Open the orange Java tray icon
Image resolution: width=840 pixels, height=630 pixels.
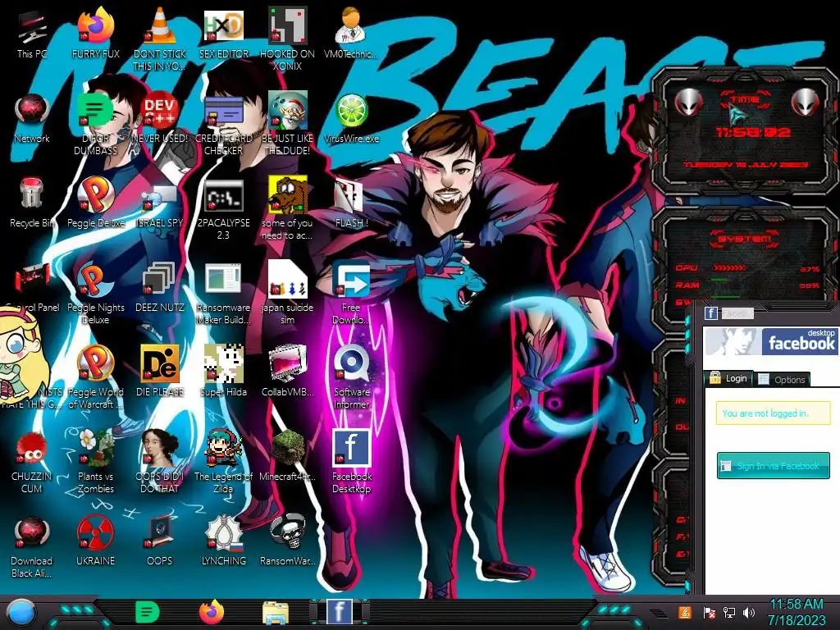(685, 612)
